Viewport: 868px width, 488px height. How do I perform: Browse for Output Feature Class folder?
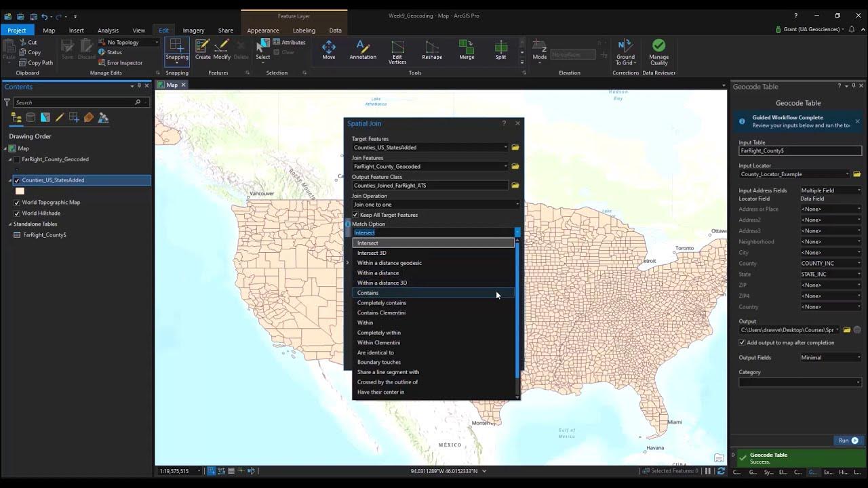pyautogui.click(x=515, y=185)
